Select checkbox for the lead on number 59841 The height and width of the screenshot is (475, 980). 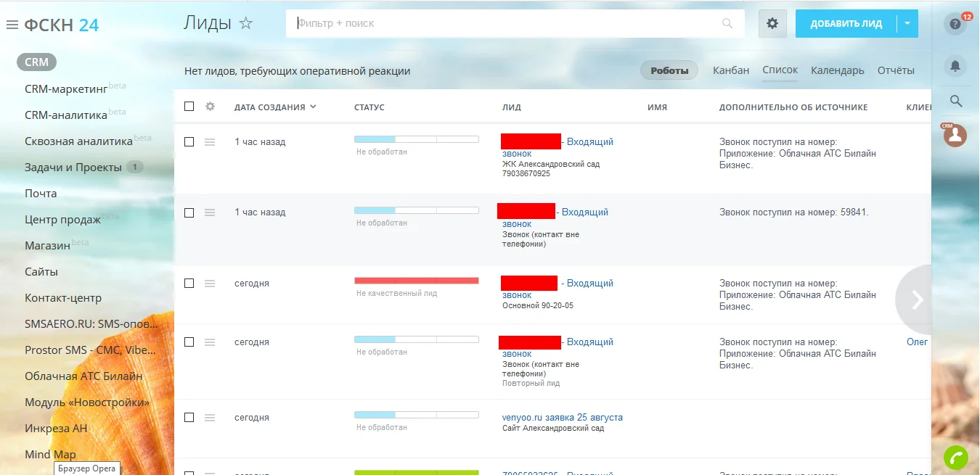(189, 212)
